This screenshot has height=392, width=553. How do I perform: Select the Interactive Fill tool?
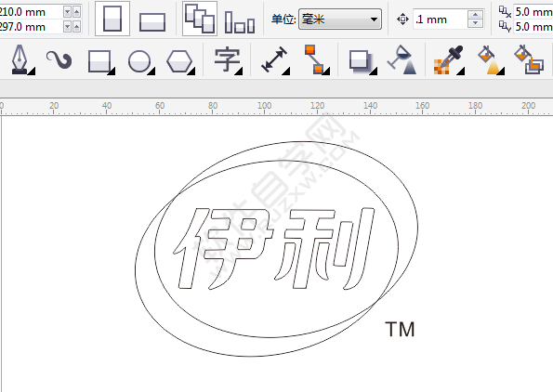tap(490, 60)
